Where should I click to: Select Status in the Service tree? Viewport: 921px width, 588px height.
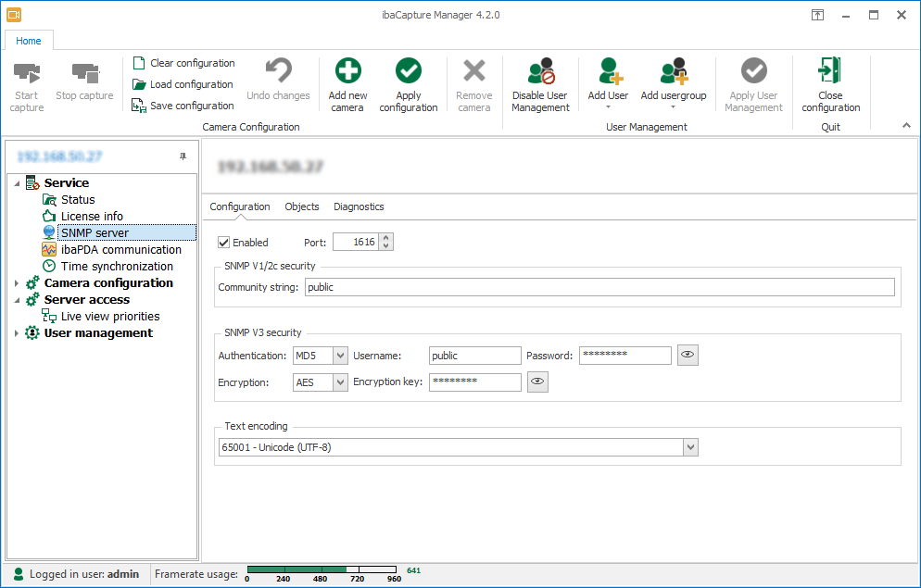point(78,199)
